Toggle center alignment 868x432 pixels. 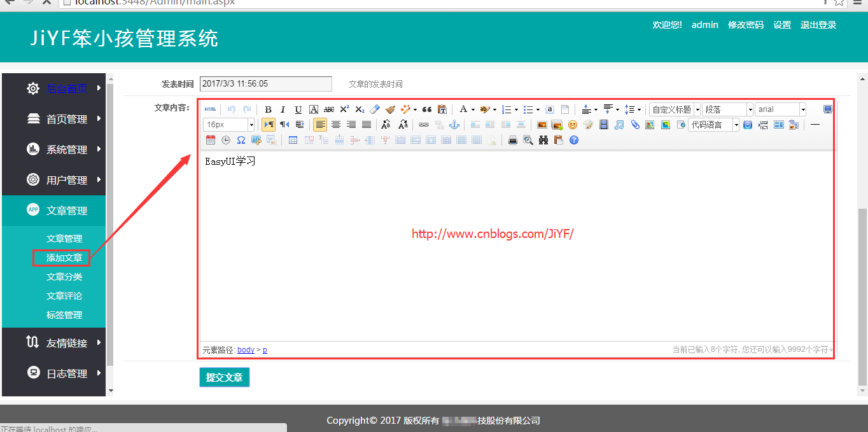(336, 125)
